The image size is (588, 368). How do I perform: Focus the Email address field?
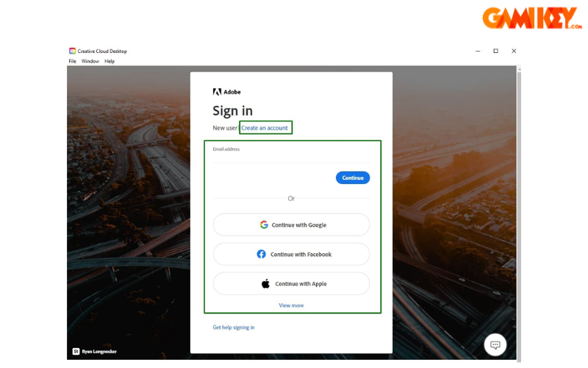(291, 158)
